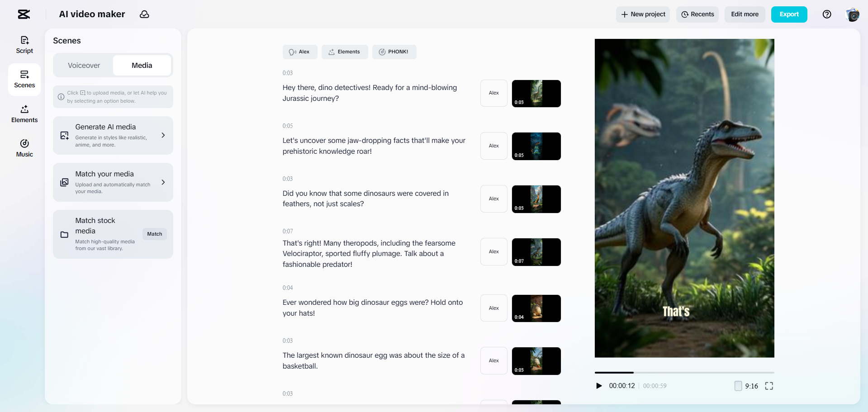Select Alex voice for 'That's right! Many theropods' scene

494,252
